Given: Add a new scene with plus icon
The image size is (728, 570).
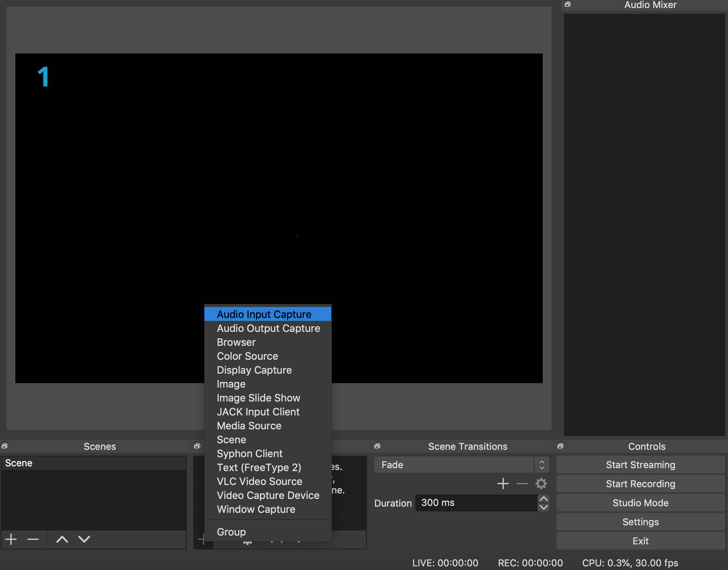Looking at the screenshot, I should (11, 539).
